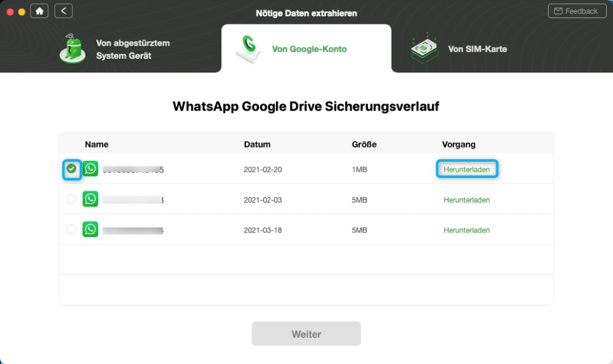Click WhatsApp icon of 2021-02-03 backup
This screenshot has width=613, height=364.
pos(91,200)
